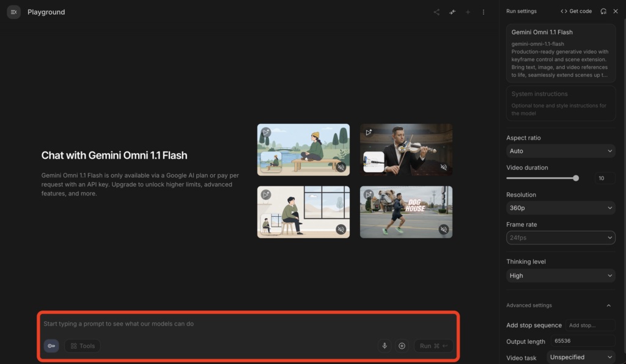Click the video duration value box showing 10
The width and height of the screenshot is (626, 364).
(605, 178)
